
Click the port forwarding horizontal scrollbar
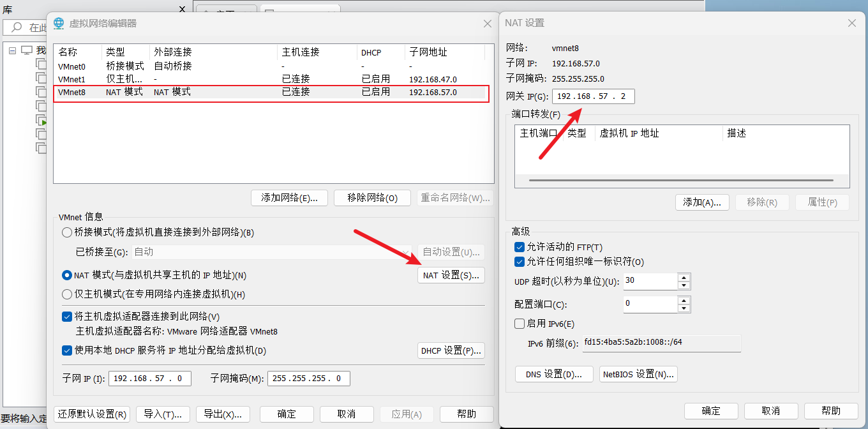pyautogui.click(x=681, y=181)
